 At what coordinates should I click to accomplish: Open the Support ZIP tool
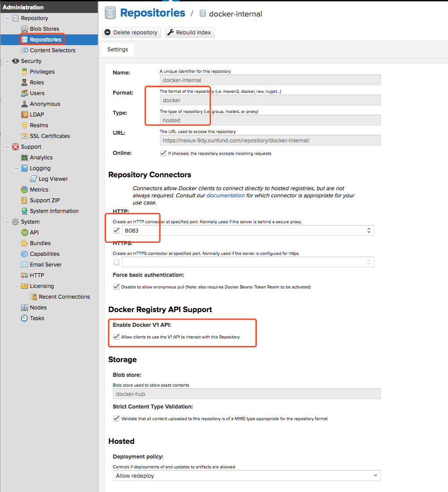23,200
